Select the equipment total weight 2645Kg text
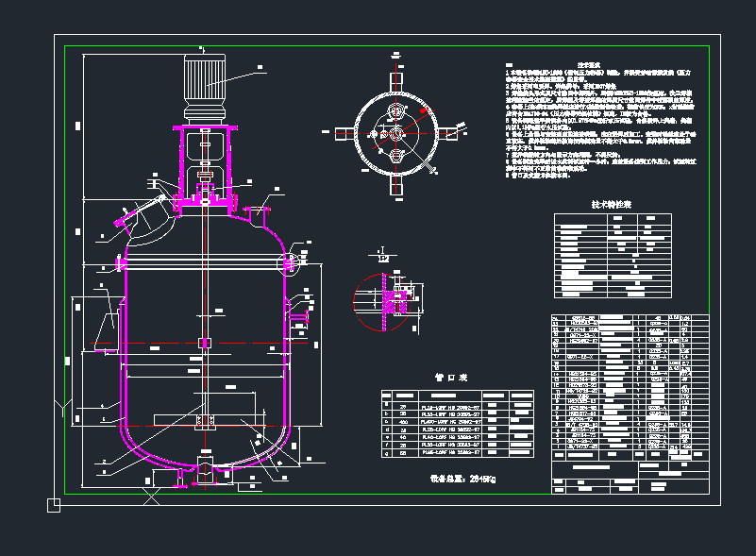Image resolution: width=756 pixels, height=556 pixels. (462, 479)
